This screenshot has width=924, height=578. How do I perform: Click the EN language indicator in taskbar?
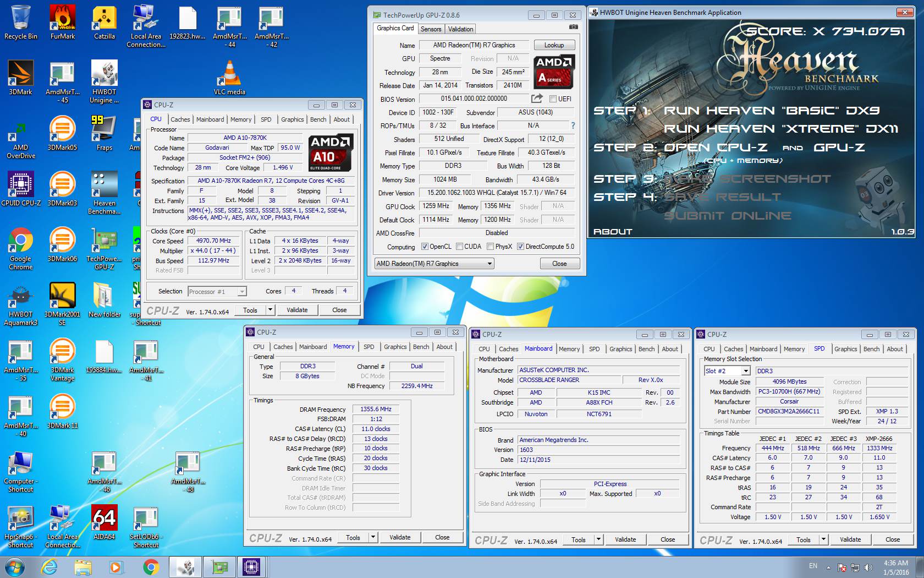(813, 566)
